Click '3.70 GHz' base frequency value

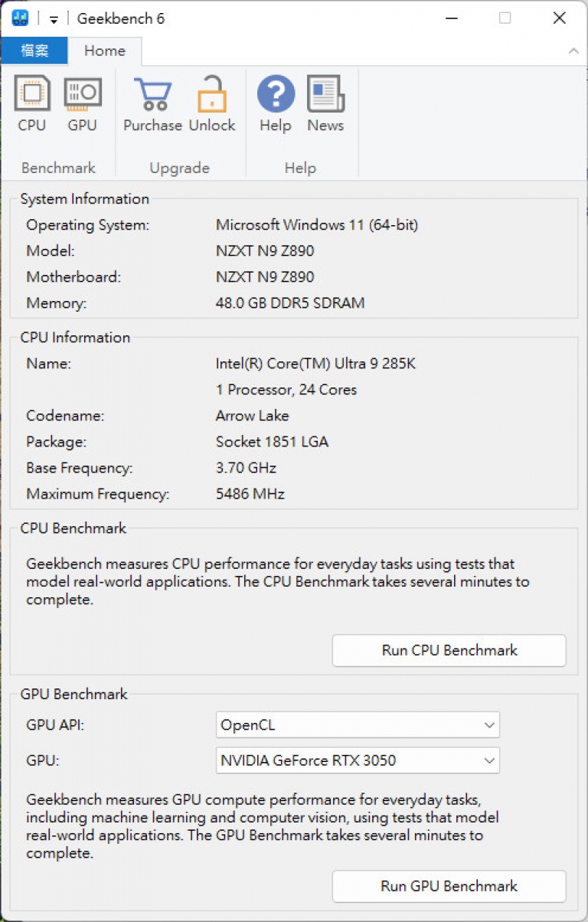click(x=246, y=467)
